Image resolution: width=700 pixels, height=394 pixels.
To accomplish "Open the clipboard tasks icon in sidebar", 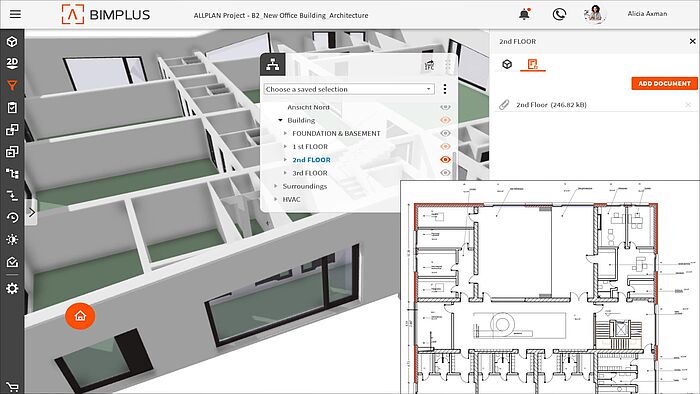I will (12, 108).
